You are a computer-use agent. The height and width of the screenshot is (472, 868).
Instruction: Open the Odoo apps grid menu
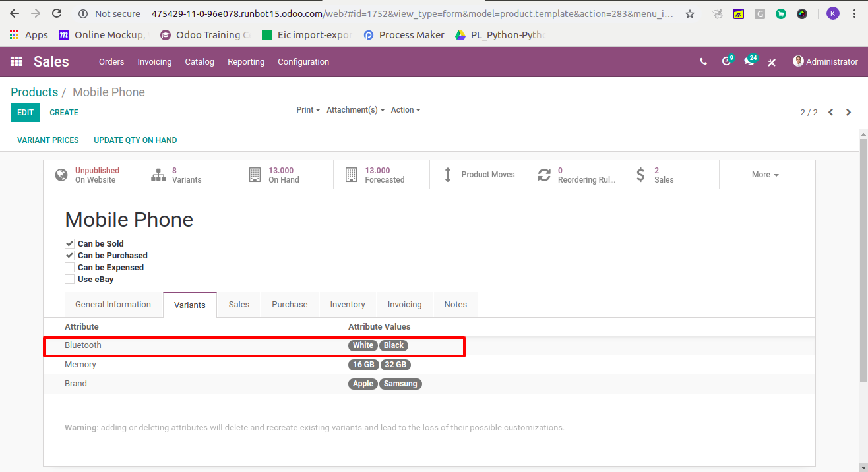(x=16, y=61)
